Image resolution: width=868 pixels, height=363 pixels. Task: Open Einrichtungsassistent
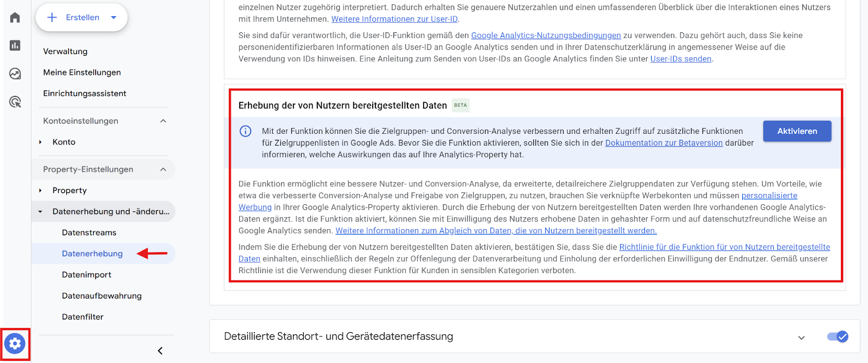[85, 94]
